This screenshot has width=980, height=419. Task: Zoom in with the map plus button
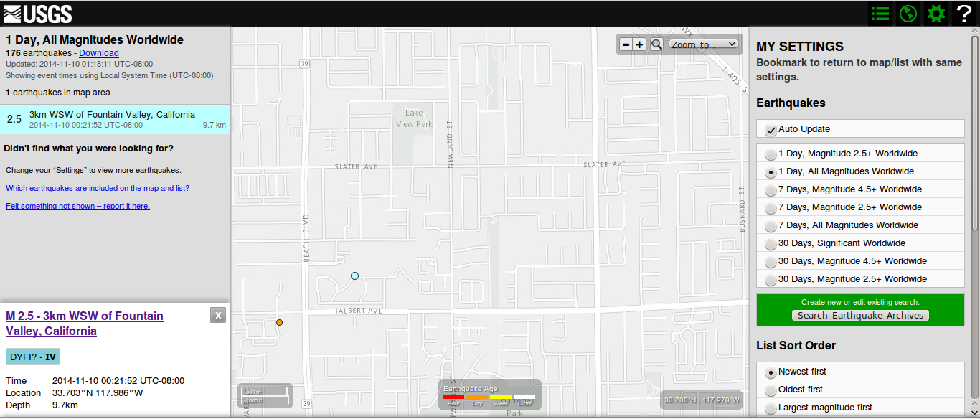pyautogui.click(x=639, y=44)
